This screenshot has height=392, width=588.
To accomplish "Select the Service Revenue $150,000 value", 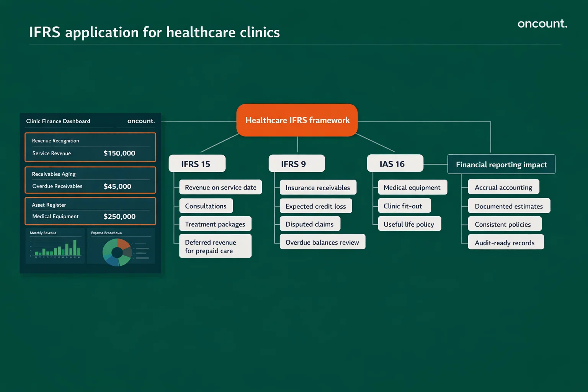I will point(119,153).
